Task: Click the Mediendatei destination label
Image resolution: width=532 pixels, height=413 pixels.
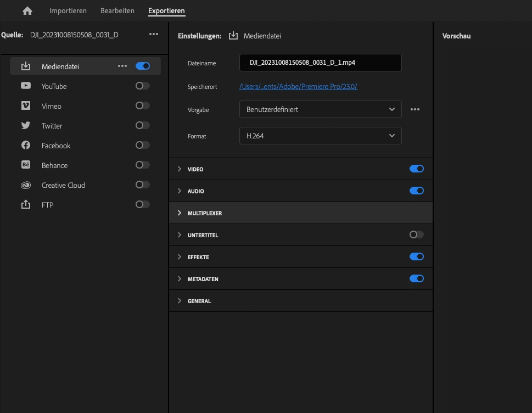Action: pos(60,66)
